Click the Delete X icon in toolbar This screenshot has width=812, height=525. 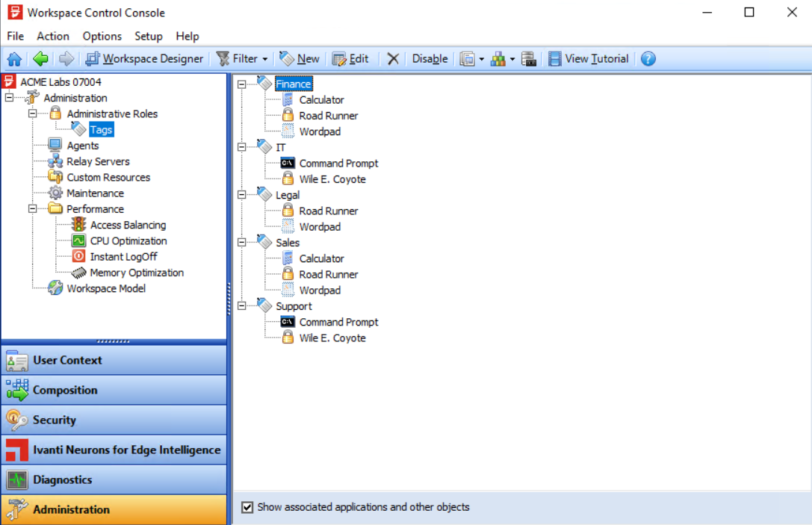(393, 59)
